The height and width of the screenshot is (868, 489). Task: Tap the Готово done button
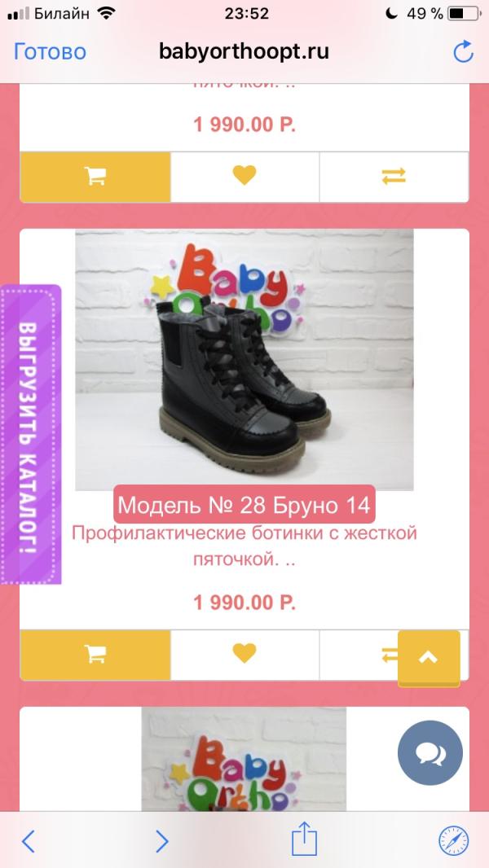[x=50, y=51]
